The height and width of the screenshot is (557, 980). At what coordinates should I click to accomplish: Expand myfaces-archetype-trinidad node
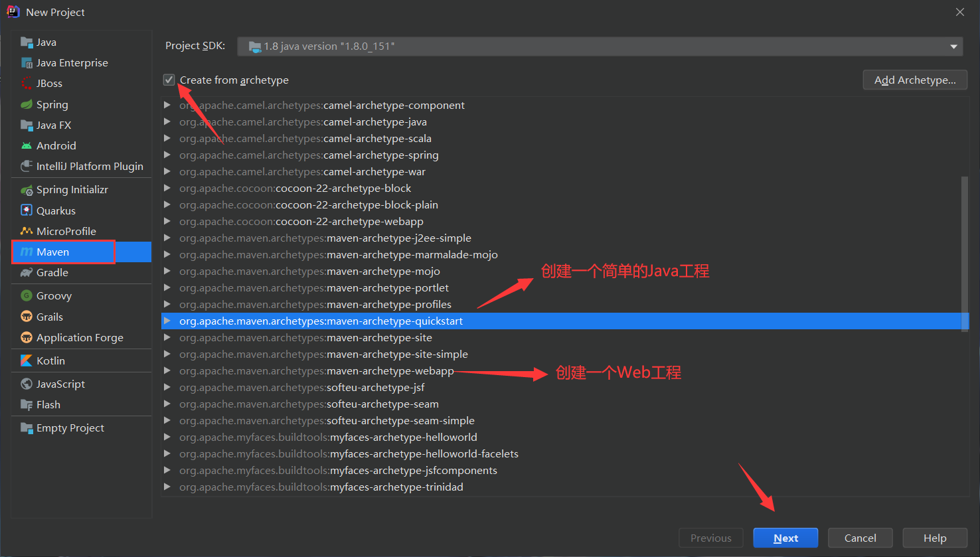167,487
